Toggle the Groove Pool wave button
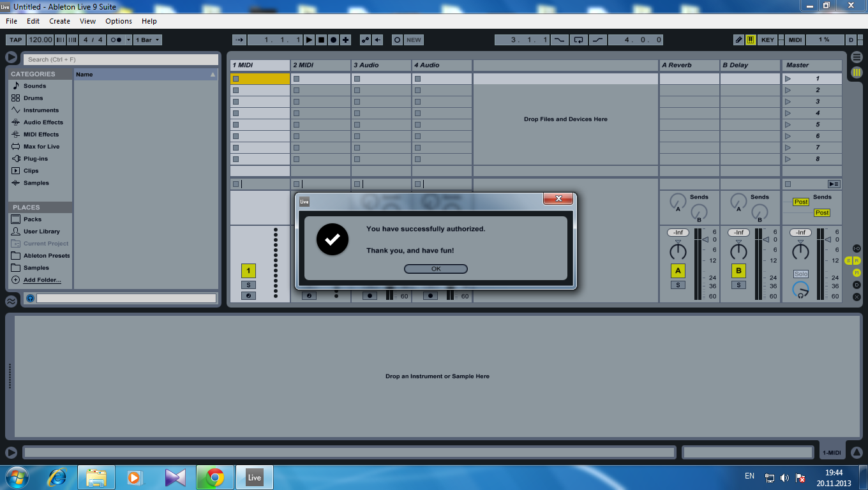 pyautogui.click(x=11, y=301)
